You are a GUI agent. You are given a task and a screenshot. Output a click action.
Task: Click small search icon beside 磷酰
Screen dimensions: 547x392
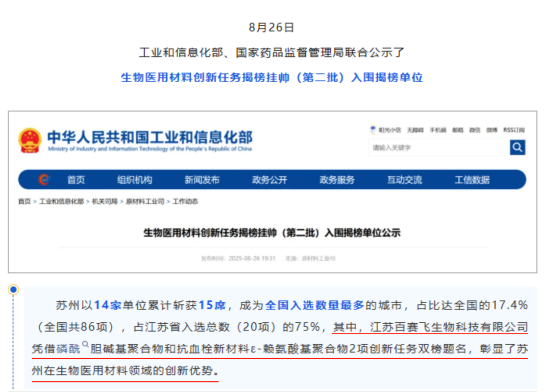(x=85, y=344)
